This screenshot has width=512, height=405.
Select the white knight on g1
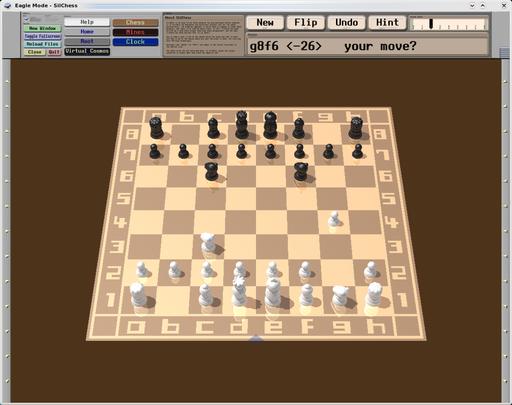point(340,296)
